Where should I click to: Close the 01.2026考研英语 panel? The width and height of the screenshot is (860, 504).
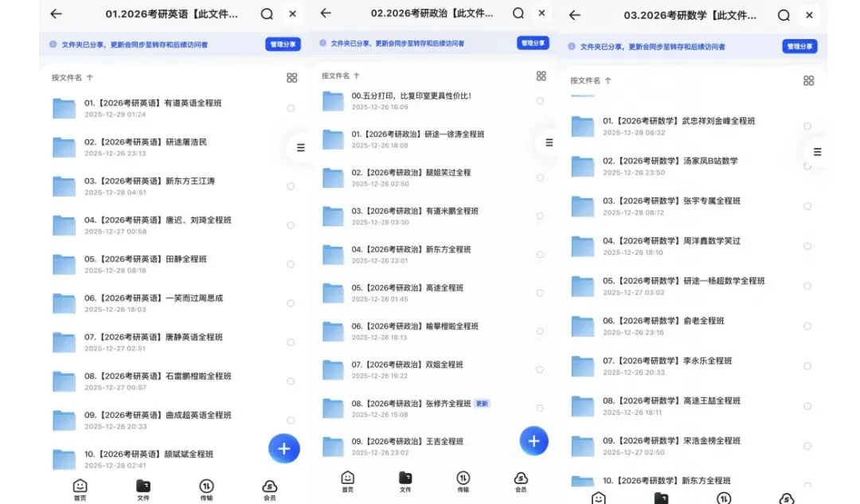pyautogui.click(x=292, y=14)
